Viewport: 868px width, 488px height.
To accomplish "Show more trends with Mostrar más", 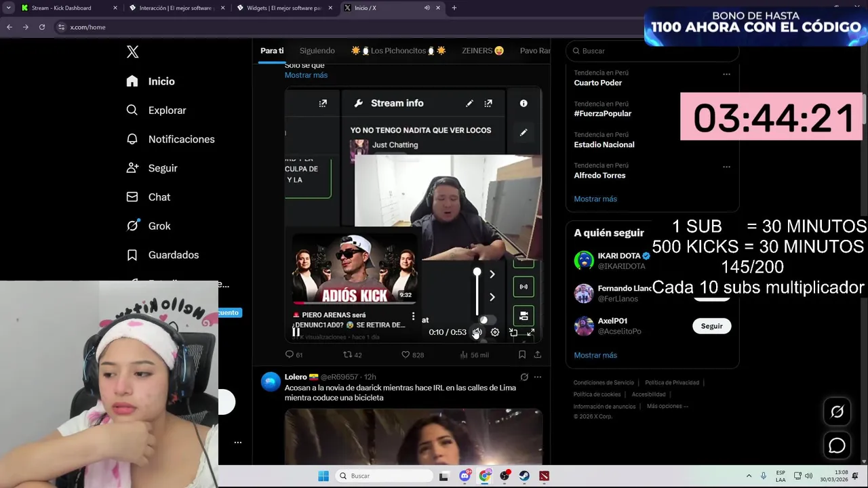I will pos(595,199).
